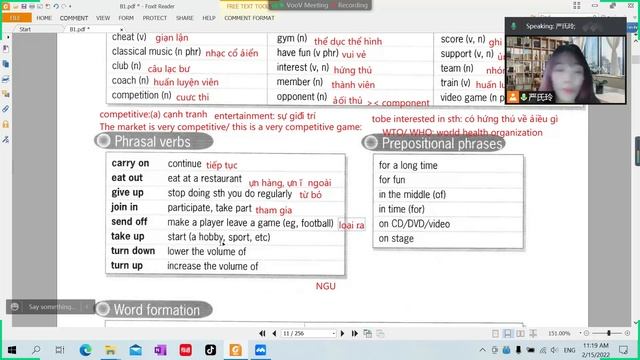Switch to the Start document tab

point(25,29)
